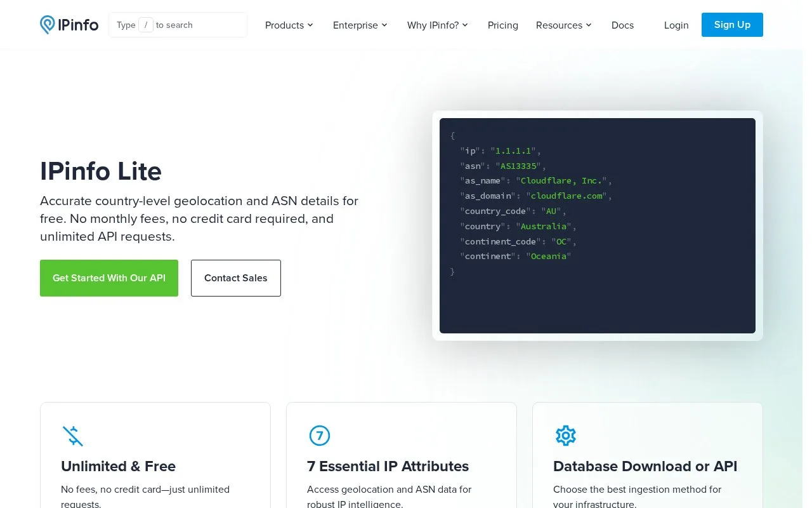The width and height of the screenshot is (812, 508).
Task: Click the "AU" country code value
Action: tap(551, 211)
